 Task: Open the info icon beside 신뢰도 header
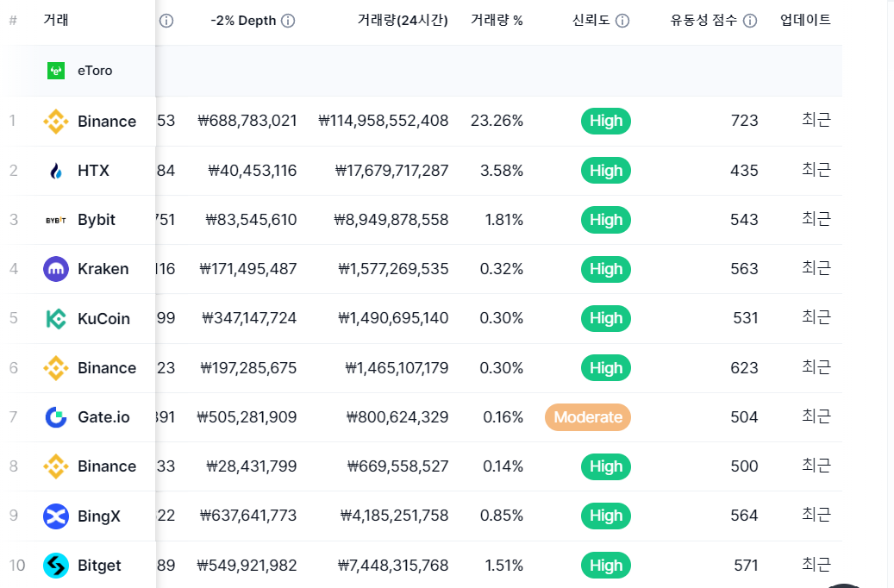click(x=622, y=21)
